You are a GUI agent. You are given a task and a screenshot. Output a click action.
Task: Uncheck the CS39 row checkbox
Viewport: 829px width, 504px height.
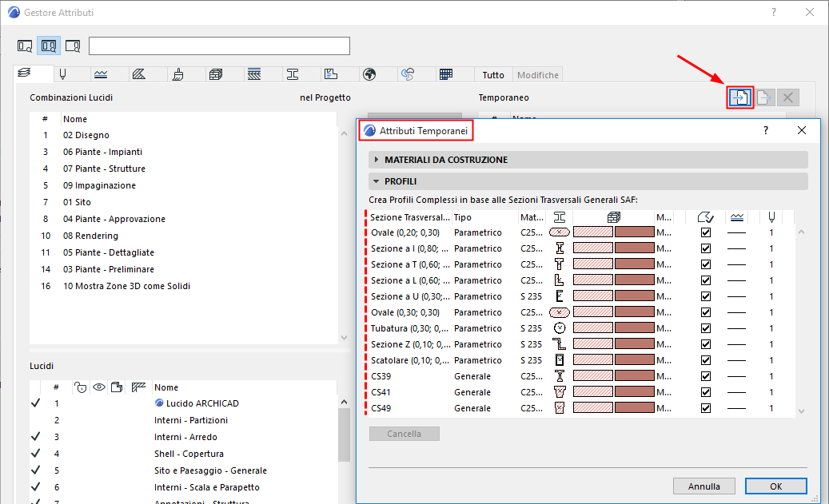[706, 376]
